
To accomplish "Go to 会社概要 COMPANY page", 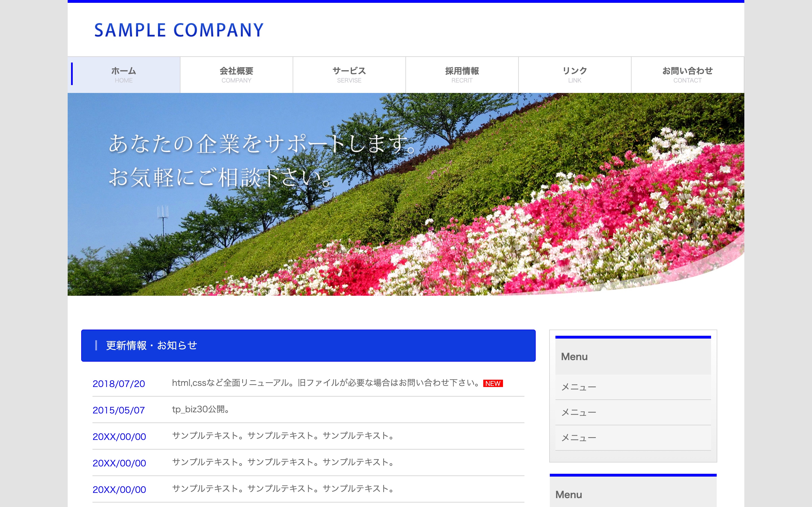I will [237, 75].
